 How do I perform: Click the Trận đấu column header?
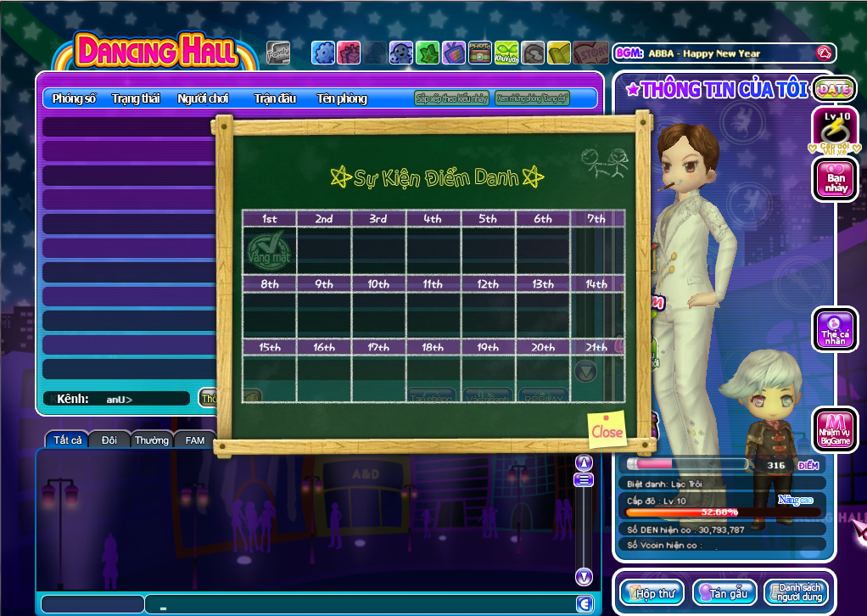click(275, 98)
